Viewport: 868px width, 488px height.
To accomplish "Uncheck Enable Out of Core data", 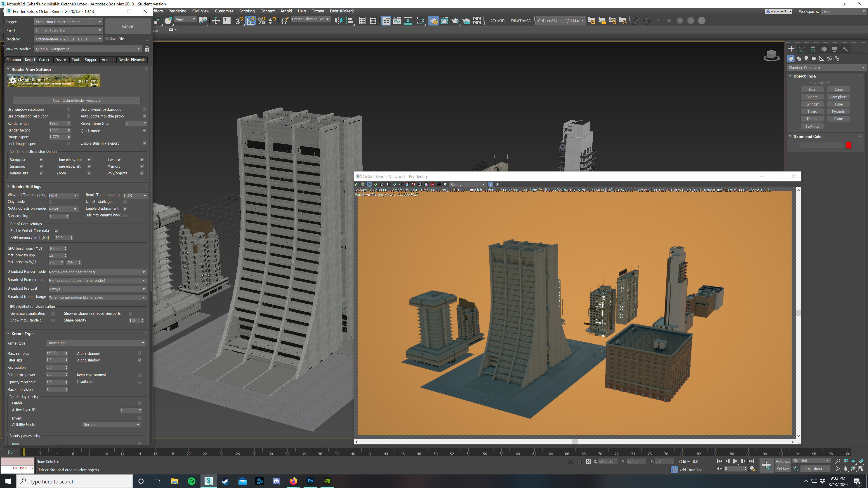I will tap(56, 231).
